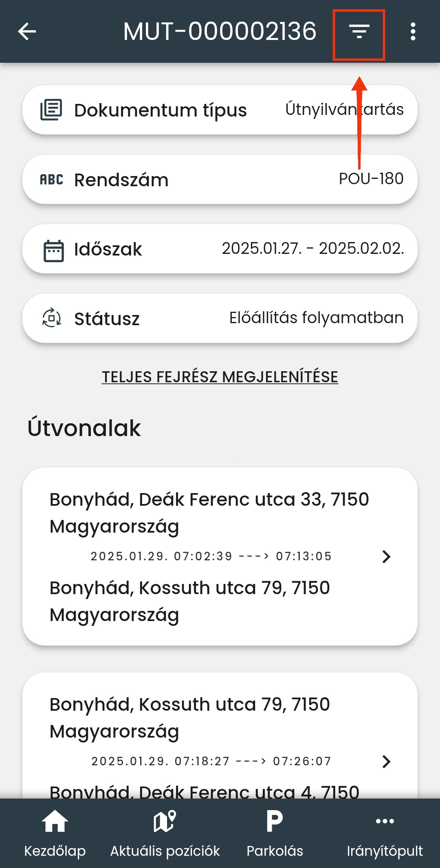This screenshot has width=440, height=868.
Task: Open route from Deák Ferenc utca 33
Action: click(x=209, y=512)
